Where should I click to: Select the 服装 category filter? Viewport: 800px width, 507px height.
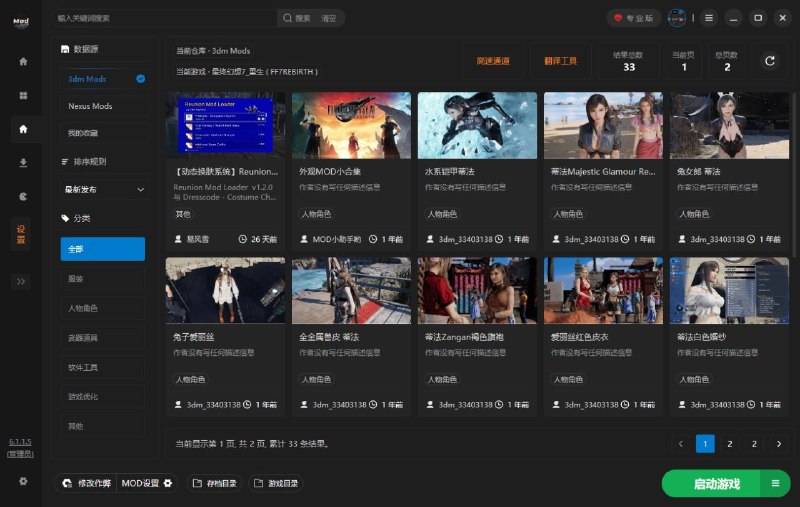pyautogui.click(x=103, y=278)
